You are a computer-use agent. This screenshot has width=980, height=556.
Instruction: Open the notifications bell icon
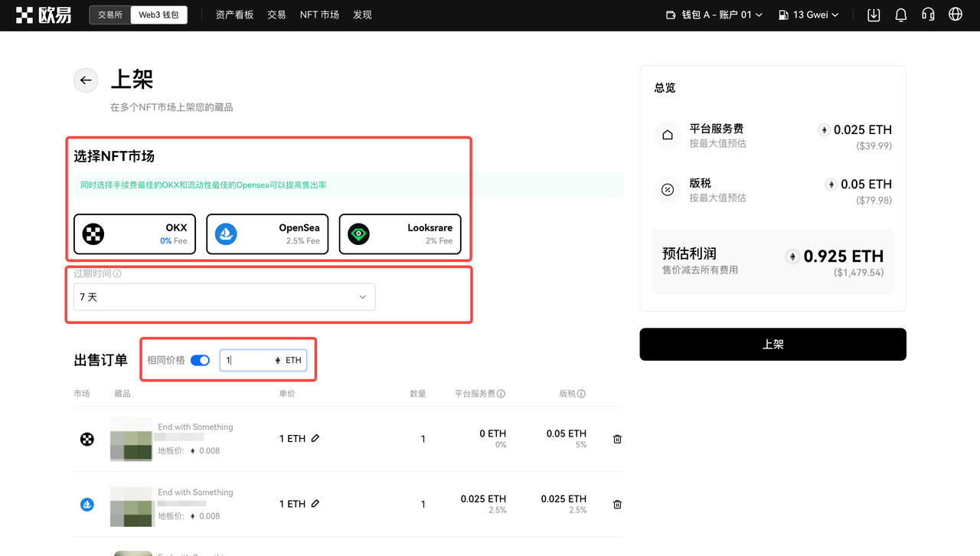click(x=901, y=15)
